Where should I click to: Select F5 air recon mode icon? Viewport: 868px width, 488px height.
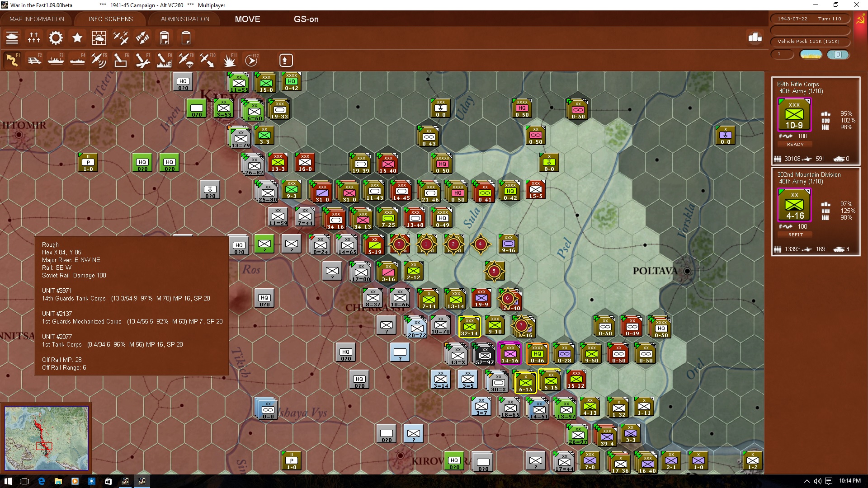point(99,60)
